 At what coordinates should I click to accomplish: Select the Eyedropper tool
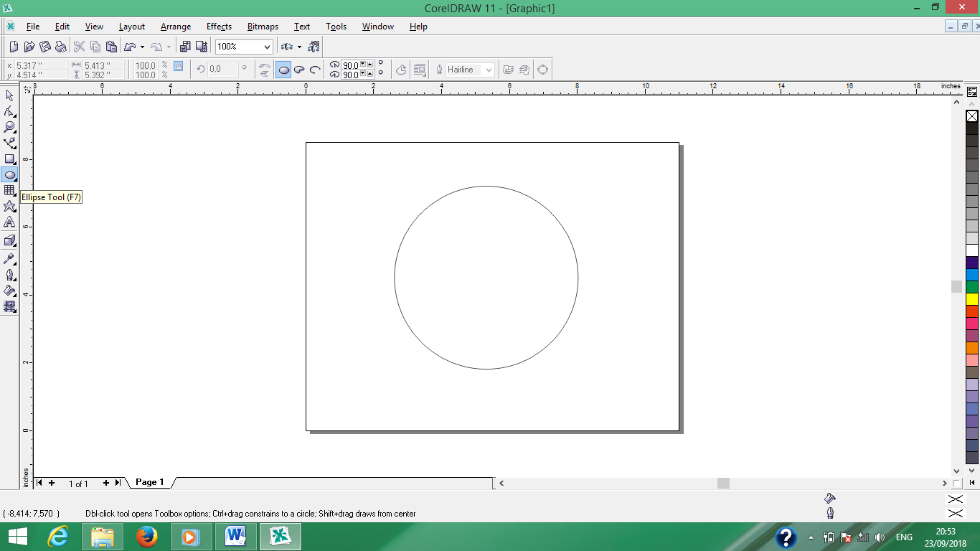(x=10, y=258)
